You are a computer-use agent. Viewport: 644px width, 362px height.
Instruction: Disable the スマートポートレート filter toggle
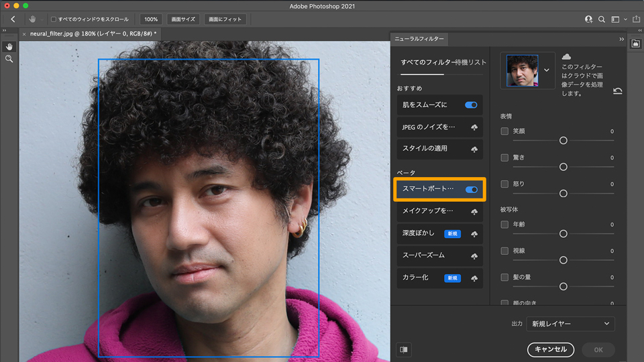tap(471, 190)
